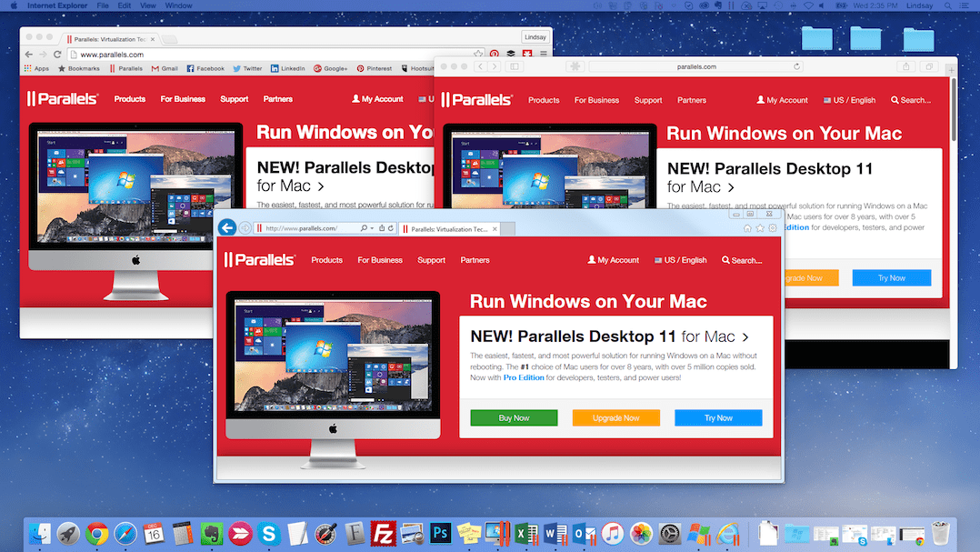Open Photoshop from the Dock
Viewport: 980px width, 552px height.
(440, 533)
